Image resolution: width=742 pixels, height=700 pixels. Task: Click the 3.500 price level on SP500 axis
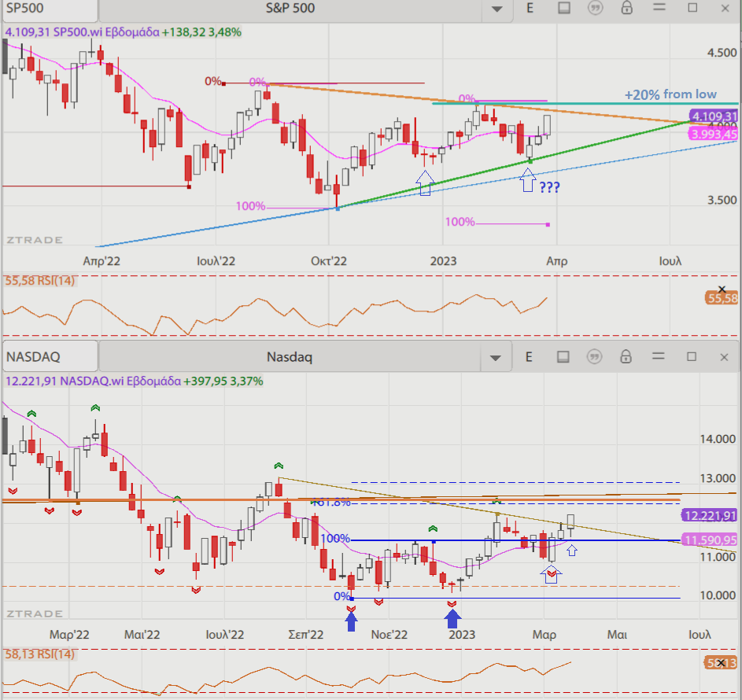(x=722, y=200)
